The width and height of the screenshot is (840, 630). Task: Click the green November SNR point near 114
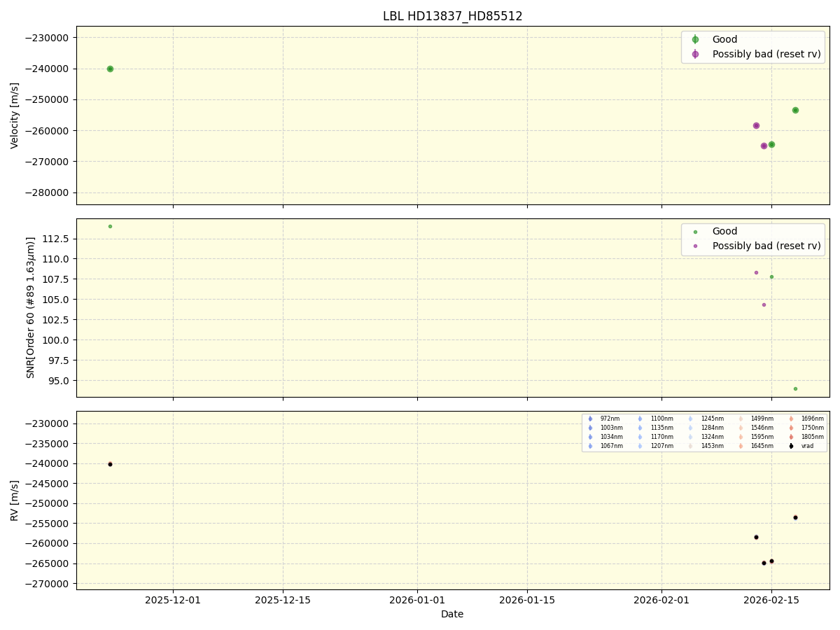coord(110,226)
